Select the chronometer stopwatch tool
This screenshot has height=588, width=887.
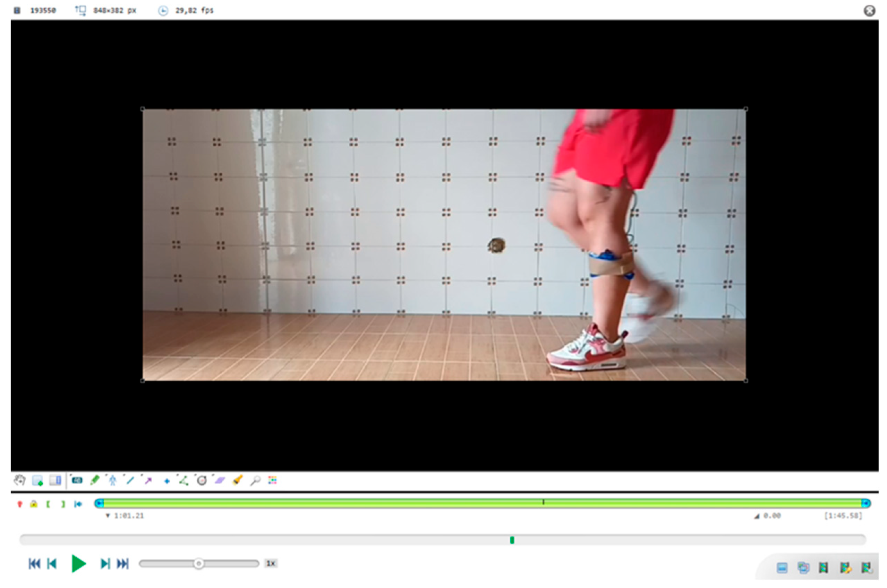[202, 481]
